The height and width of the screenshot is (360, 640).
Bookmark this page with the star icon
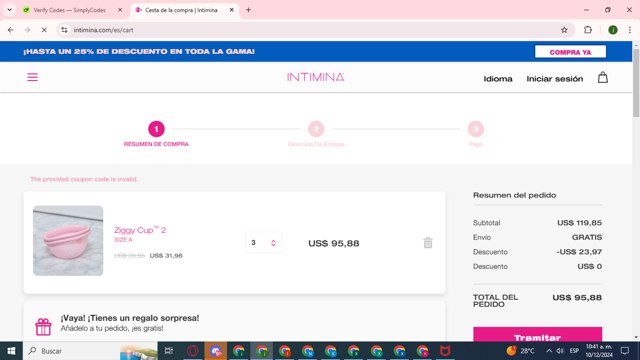564,30
